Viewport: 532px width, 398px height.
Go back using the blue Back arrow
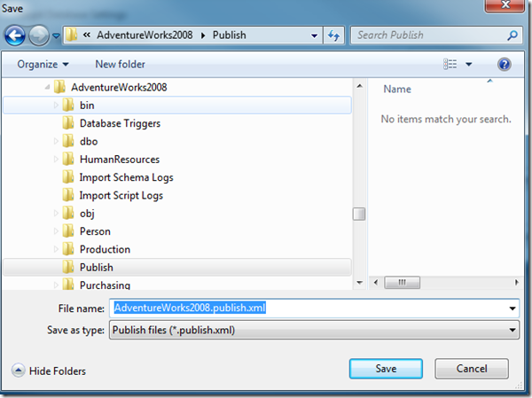point(14,35)
